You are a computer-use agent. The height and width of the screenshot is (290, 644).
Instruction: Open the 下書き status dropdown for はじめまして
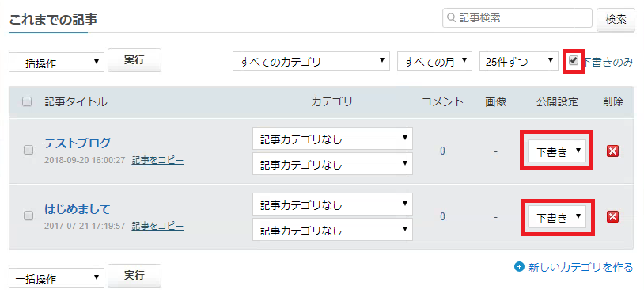557,216
